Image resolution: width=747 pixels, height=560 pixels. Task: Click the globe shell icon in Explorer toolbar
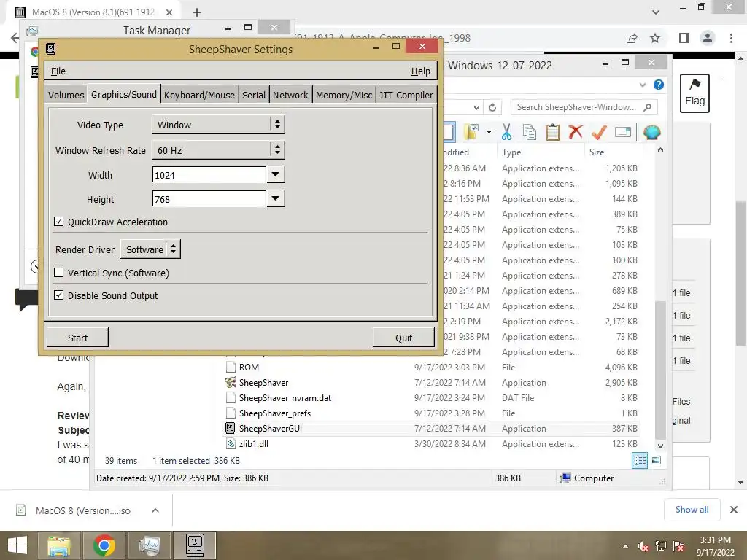point(651,132)
